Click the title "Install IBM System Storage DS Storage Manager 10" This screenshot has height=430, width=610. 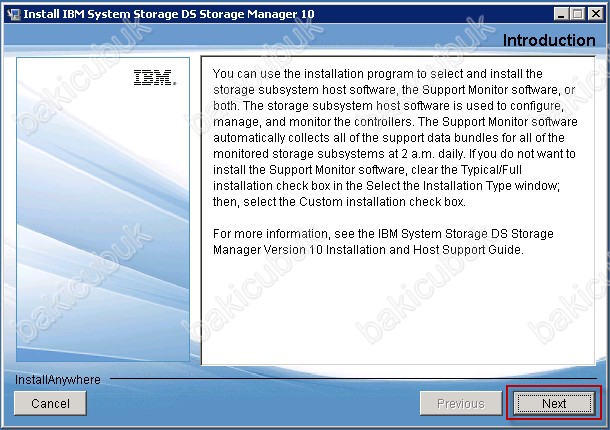tap(168, 14)
